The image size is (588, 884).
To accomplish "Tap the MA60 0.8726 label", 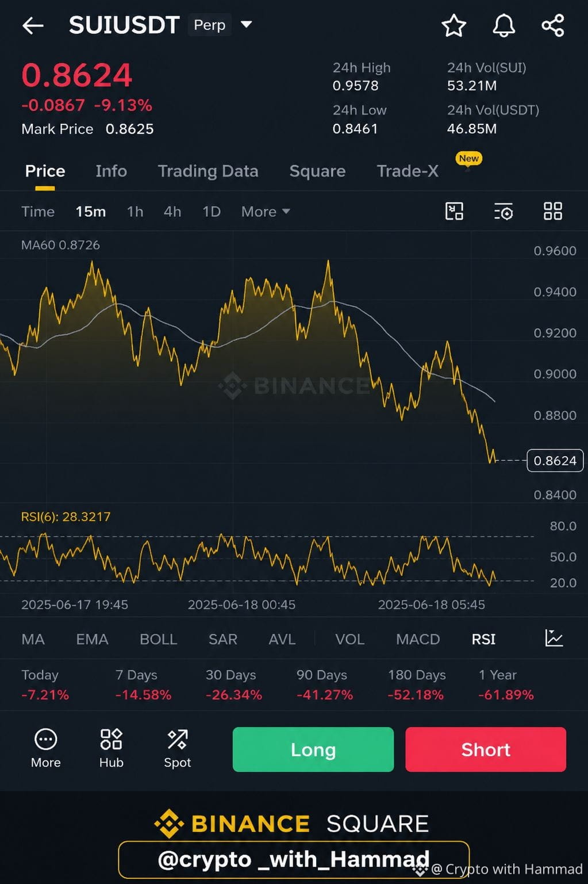I will coord(60,245).
